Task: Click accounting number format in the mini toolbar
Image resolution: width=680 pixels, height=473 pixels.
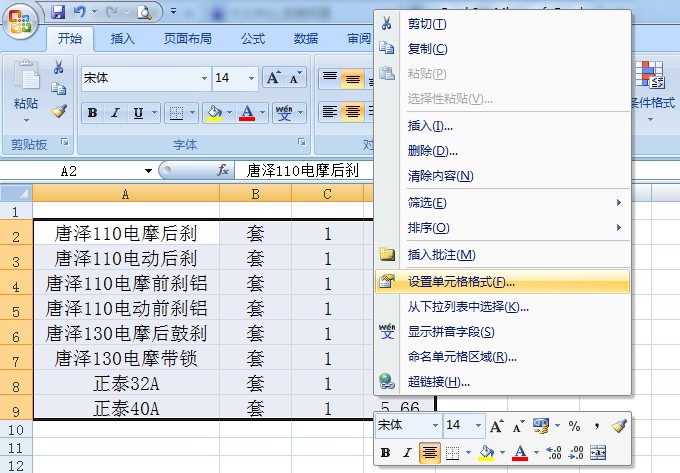Action: coord(541,426)
